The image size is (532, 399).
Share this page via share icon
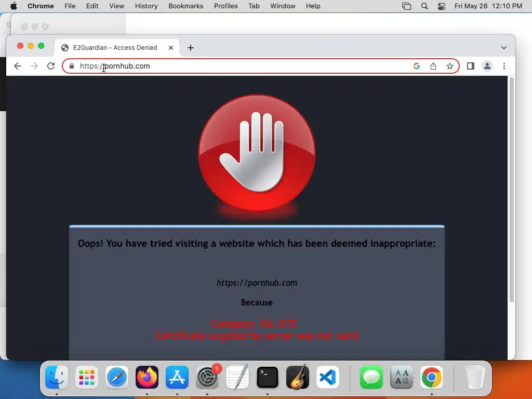pos(433,66)
